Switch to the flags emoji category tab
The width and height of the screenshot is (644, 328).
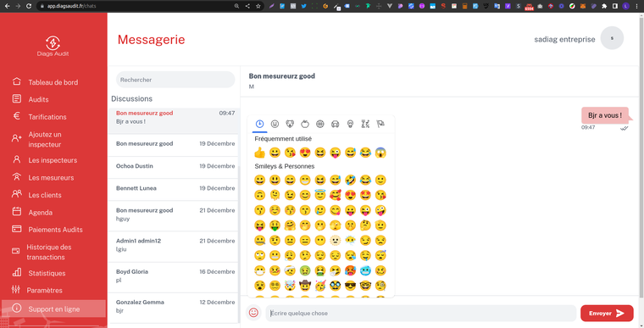(x=380, y=124)
